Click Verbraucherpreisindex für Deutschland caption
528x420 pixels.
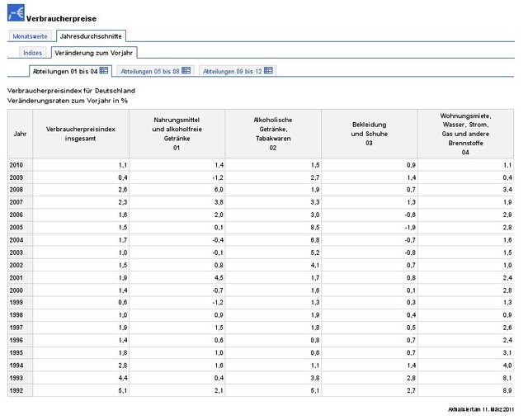71,91
